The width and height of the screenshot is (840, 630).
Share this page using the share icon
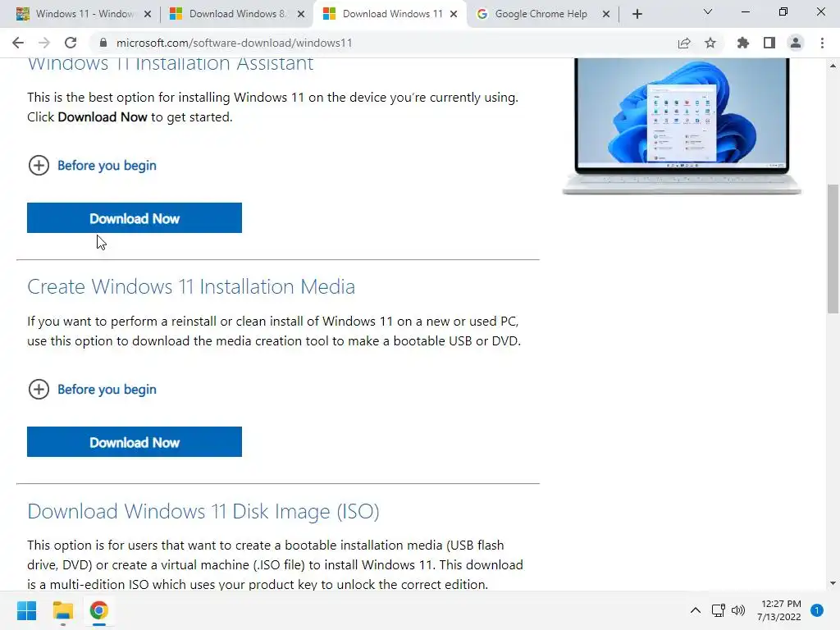684,43
